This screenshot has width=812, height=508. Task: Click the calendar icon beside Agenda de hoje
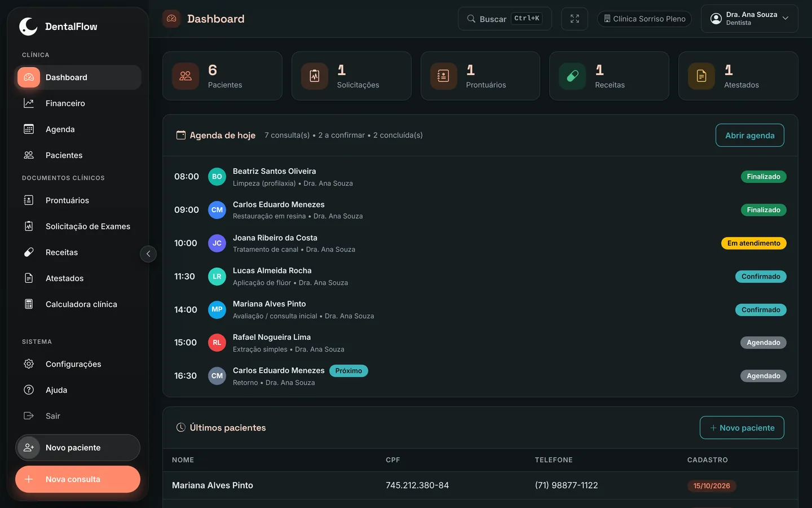[x=181, y=135]
